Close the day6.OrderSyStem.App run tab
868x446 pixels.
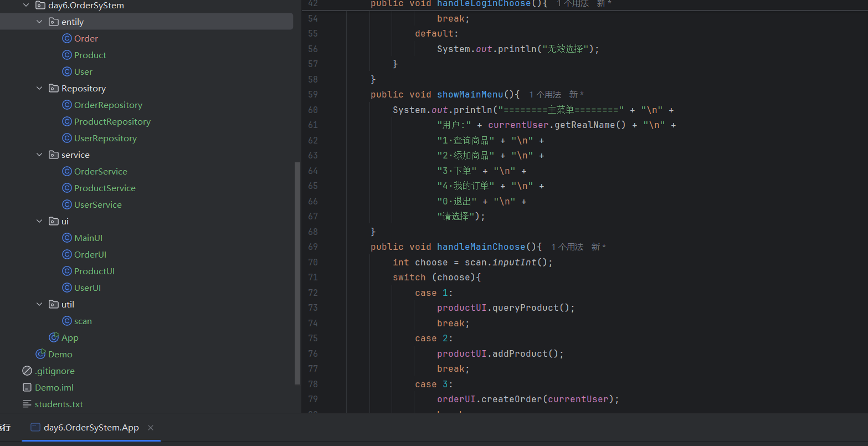click(x=151, y=428)
